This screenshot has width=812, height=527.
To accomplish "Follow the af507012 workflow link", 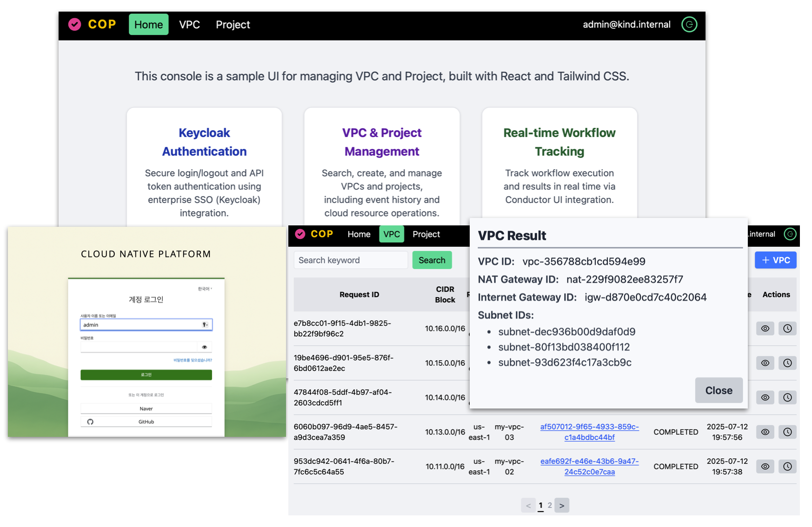I will point(589,432).
